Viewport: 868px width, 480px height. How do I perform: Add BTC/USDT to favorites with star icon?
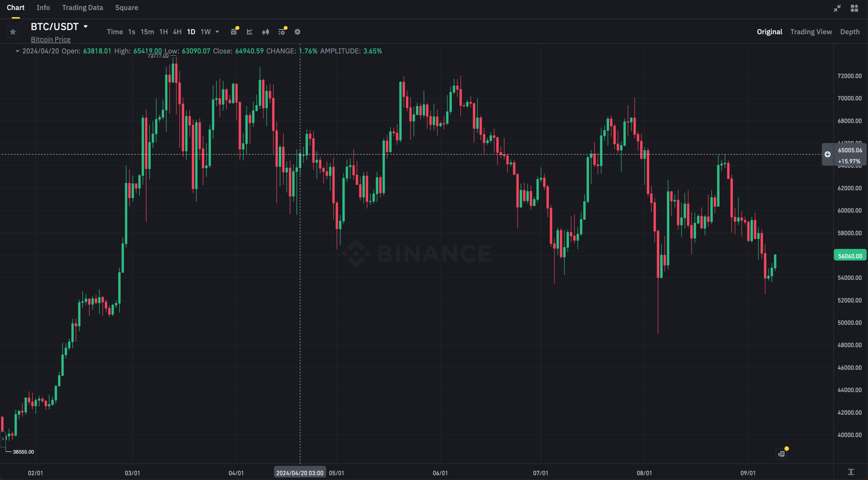click(x=13, y=32)
